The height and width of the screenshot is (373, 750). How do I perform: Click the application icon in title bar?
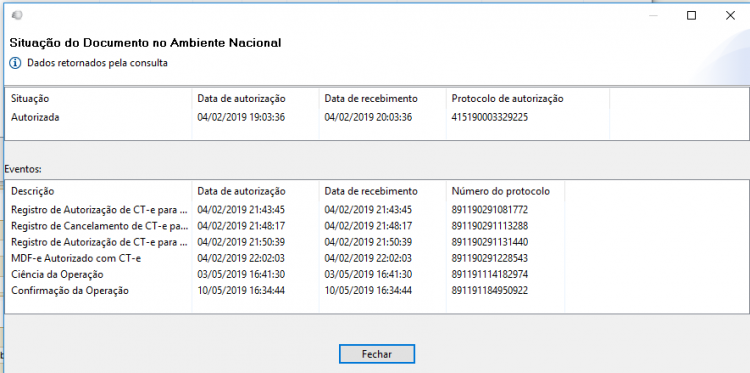[x=17, y=16]
